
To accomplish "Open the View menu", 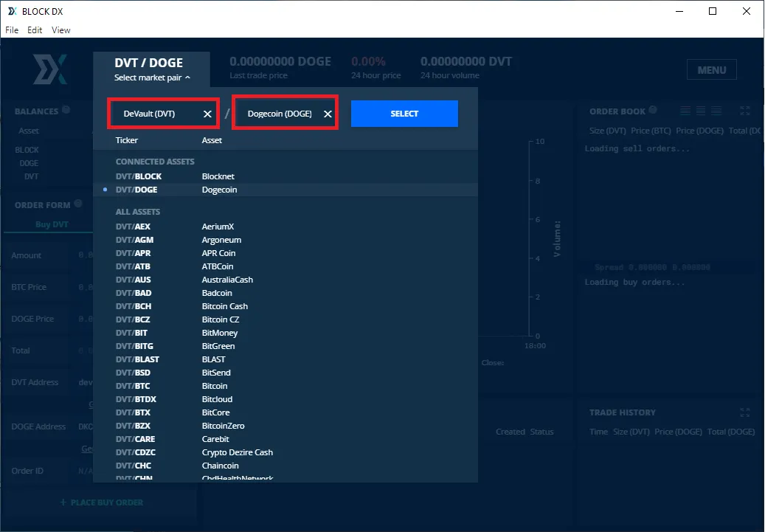I will point(61,30).
